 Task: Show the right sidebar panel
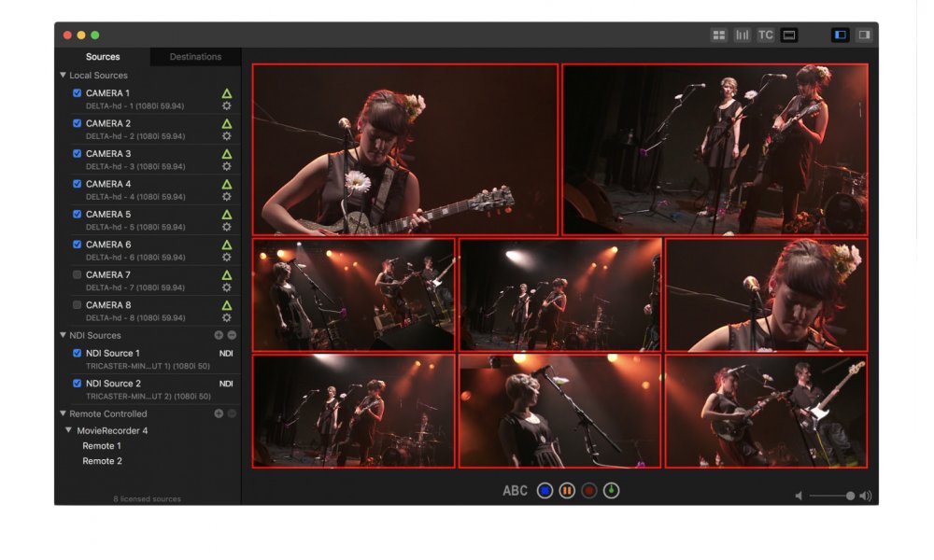(x=864, y=35)
